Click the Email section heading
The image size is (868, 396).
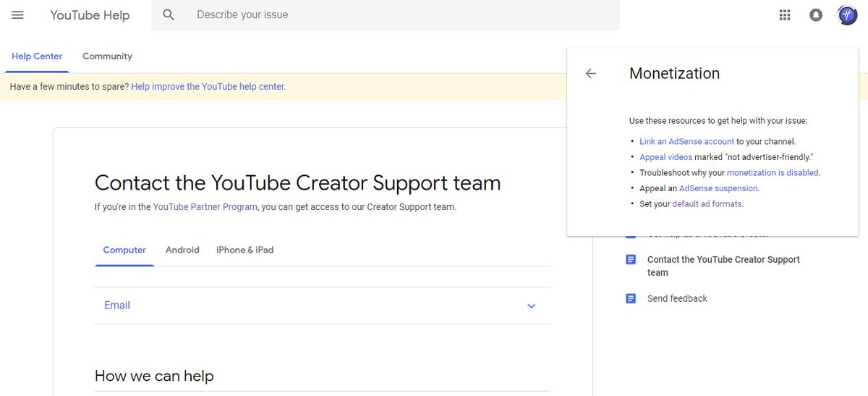point(117,306)
